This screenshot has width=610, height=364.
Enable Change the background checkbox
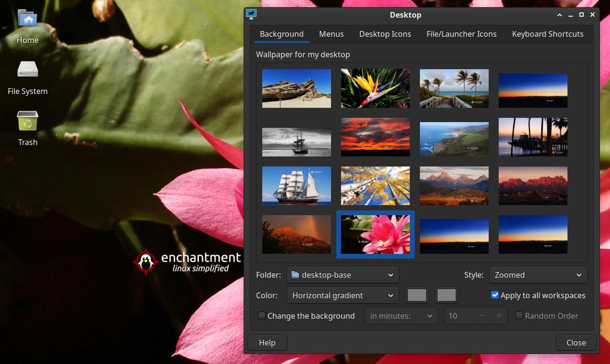(x=262, y=315)
